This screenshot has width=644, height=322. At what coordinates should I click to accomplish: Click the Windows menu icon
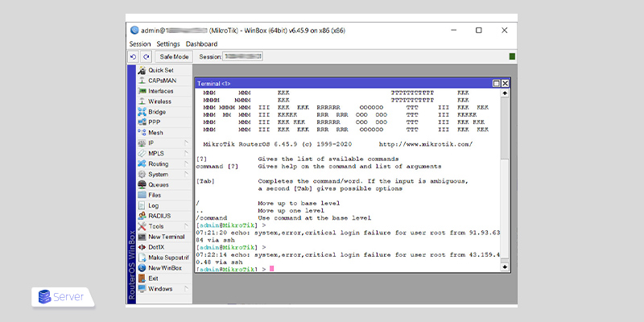pyautogui.click(x=142, y=289)
